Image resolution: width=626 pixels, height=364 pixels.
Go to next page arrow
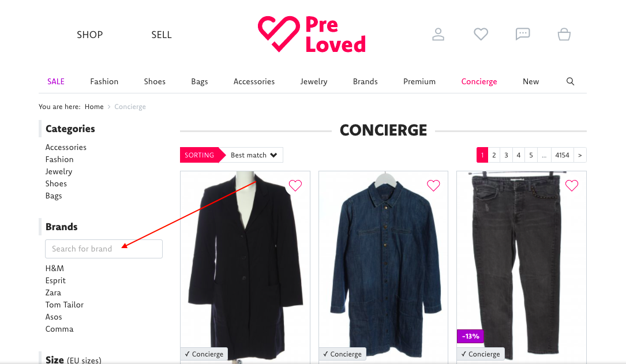(x=580, y=155)
